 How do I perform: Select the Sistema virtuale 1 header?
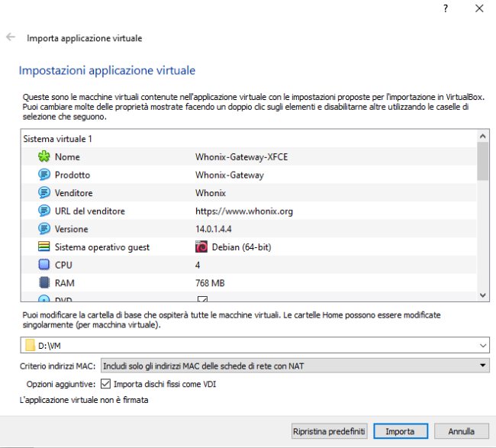coord(58,140)
